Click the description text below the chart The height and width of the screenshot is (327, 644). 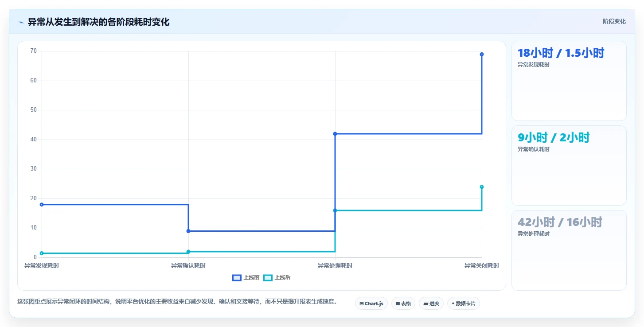coord(178,301)
